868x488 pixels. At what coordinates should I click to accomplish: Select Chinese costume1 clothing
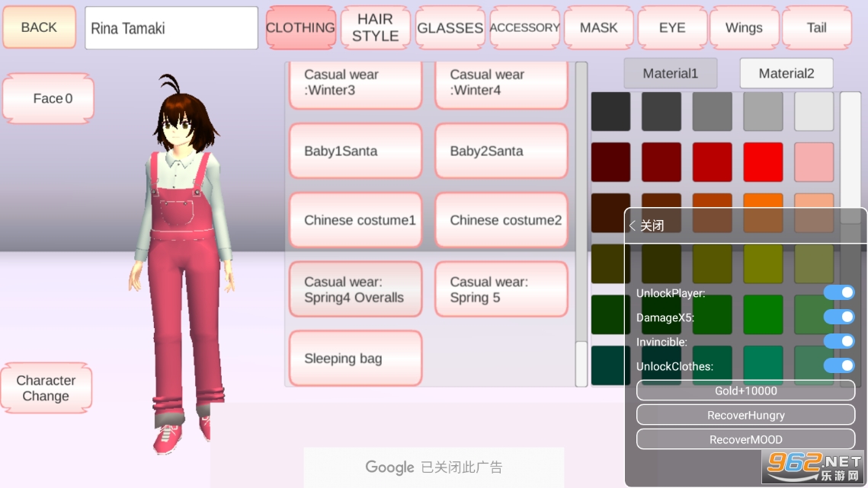click(x=355, y=220)
